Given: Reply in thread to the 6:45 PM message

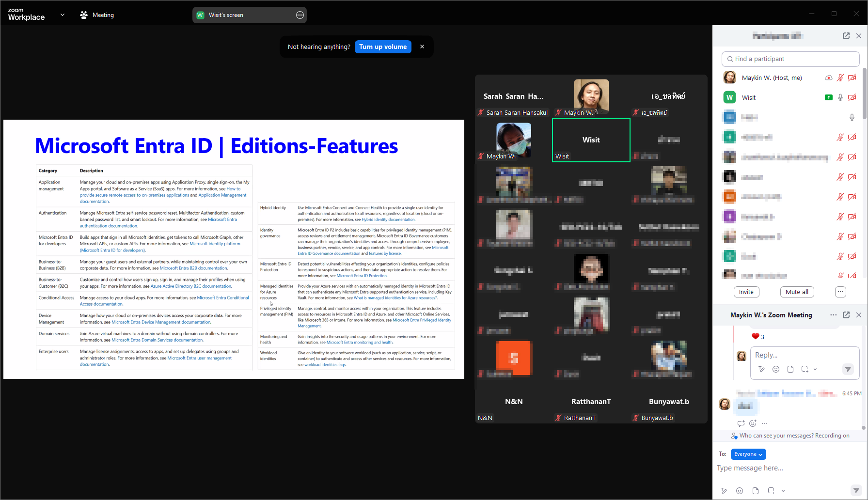Looking at the screenshot, I should click(x=741, y=423).
